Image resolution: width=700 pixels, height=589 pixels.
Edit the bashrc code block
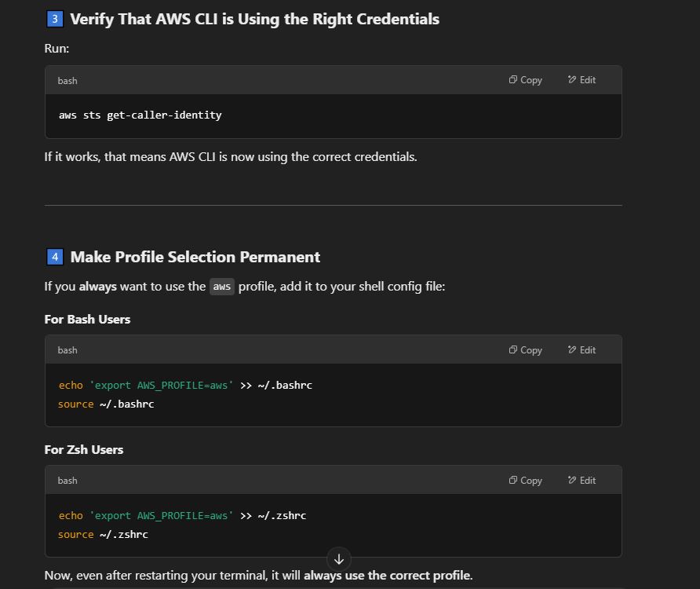pyautogui.click(x=582, y=350)
